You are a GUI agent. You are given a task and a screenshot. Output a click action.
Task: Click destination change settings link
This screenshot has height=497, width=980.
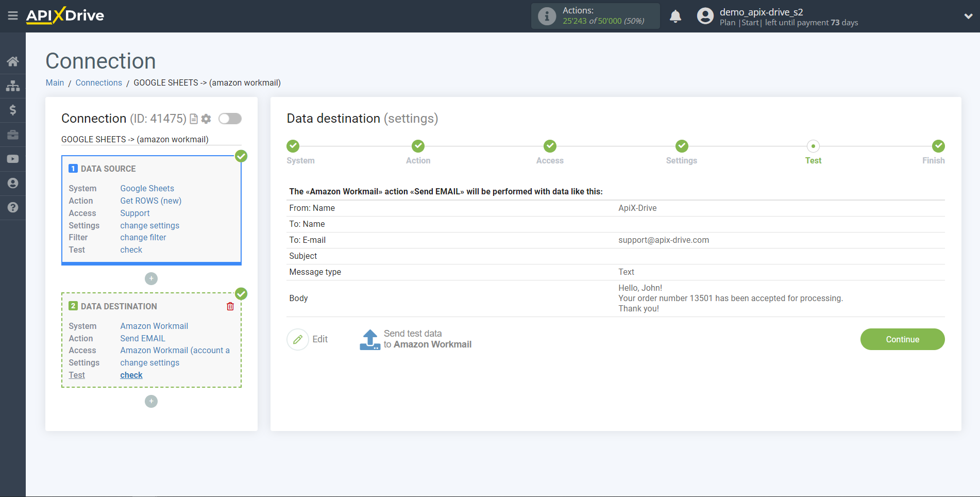point(150,362)
